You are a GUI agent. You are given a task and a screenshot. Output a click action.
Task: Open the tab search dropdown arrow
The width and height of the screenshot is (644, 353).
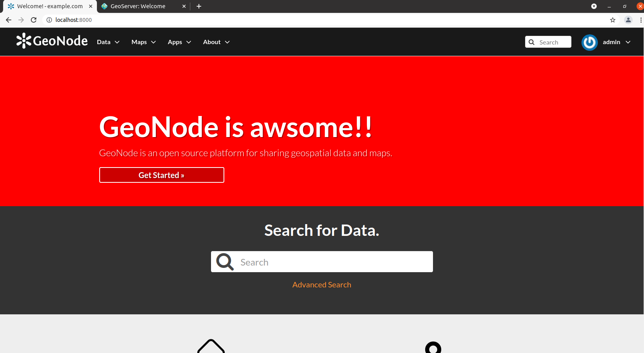tap(594, 6)
